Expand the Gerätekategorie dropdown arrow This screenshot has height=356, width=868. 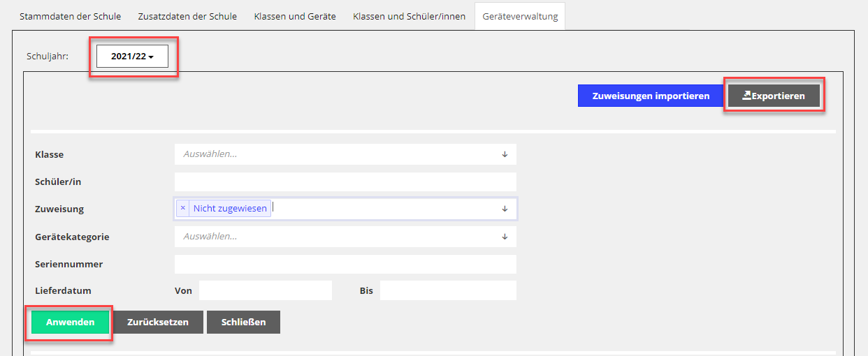pos(505,237)
